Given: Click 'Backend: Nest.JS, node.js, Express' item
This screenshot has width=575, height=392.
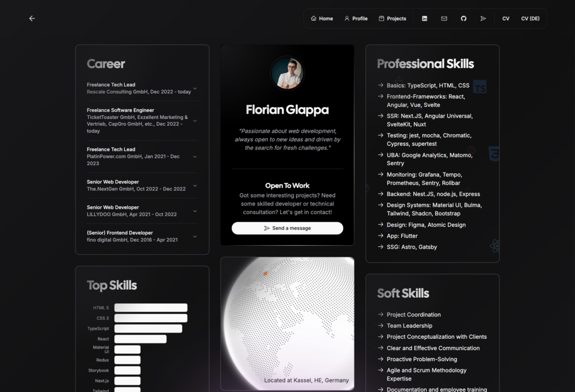Looking at the screenshot, I should coord(433,194).
